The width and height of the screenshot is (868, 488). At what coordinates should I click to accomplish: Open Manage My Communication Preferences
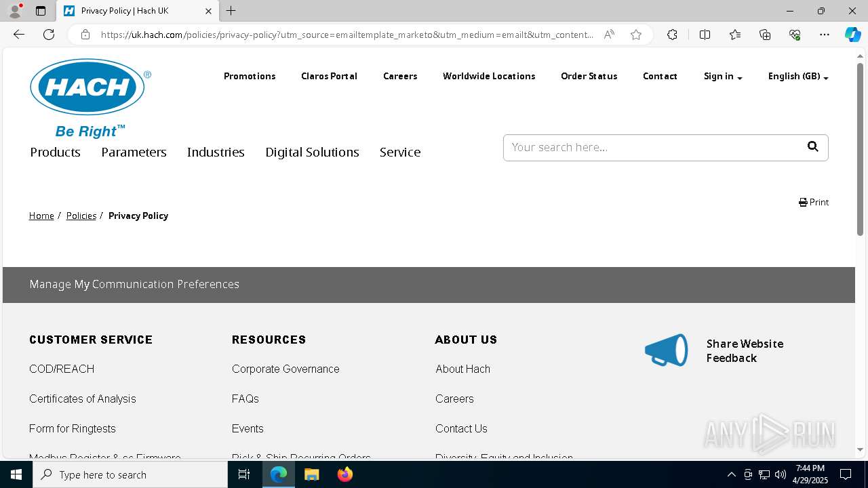pyautogui.click(x=134, y=284)
